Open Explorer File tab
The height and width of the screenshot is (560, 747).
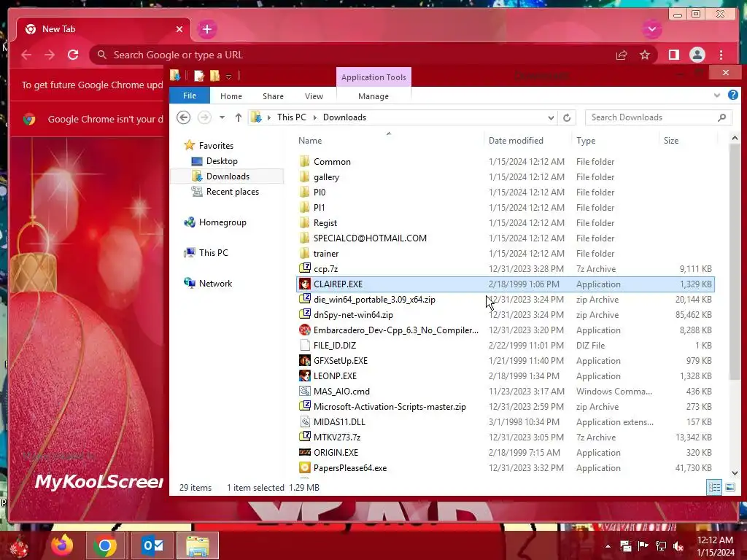coord(190,96)
